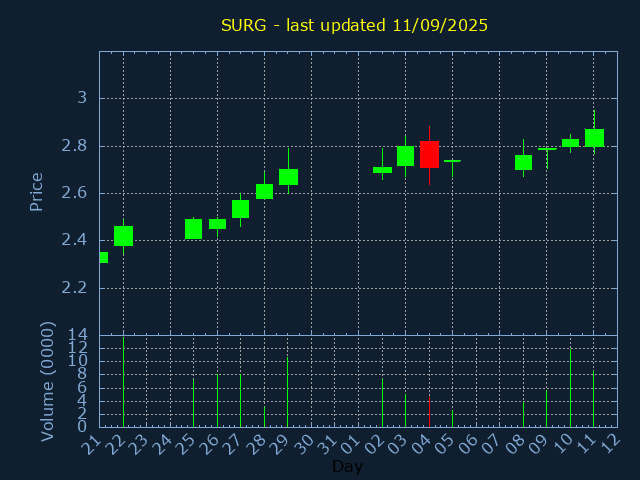
Task: Click the volume bar for day 27
Action: pos(240,401)
